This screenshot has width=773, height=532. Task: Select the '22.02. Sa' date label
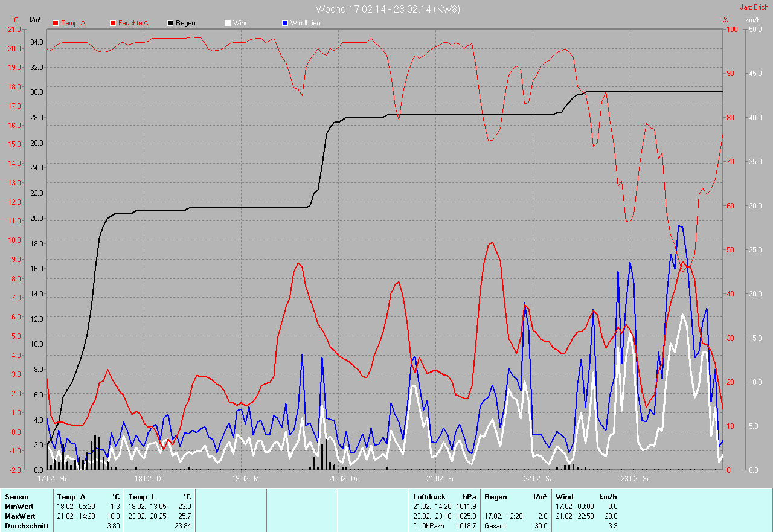tap(539, 479)
